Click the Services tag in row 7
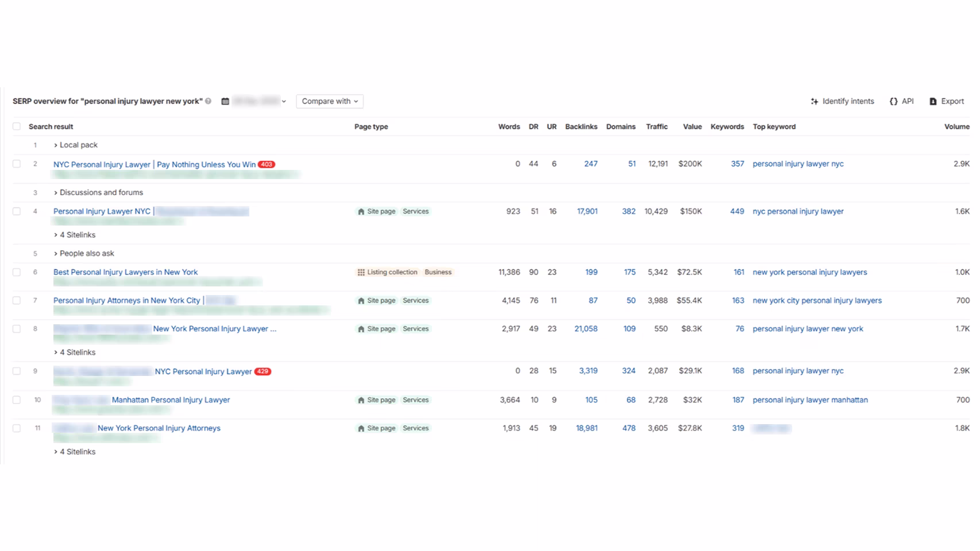Screen dimensions: 980x551 click(x=416, y=300)
